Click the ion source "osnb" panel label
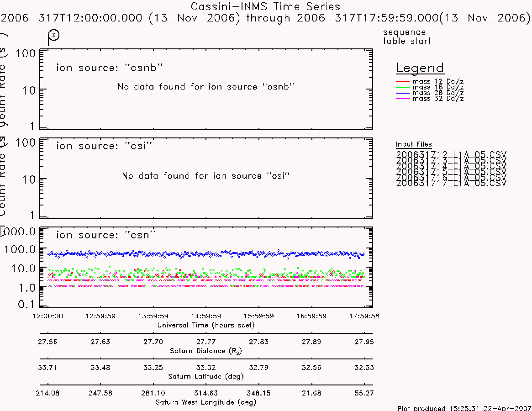Screen dimensions: 532x411 [109, 68]
